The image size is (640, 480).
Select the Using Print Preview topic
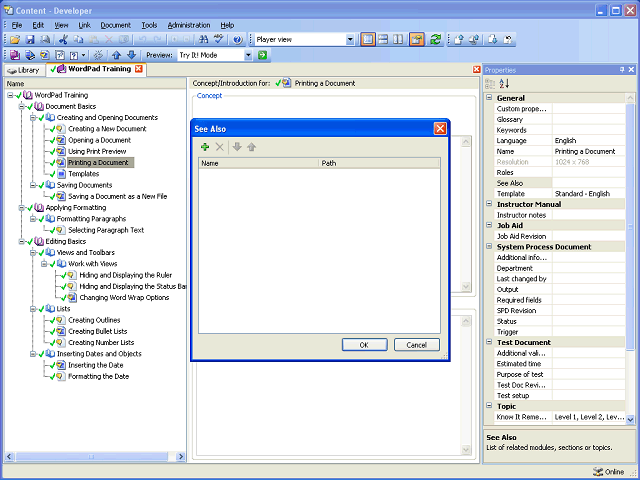(97, 151)
